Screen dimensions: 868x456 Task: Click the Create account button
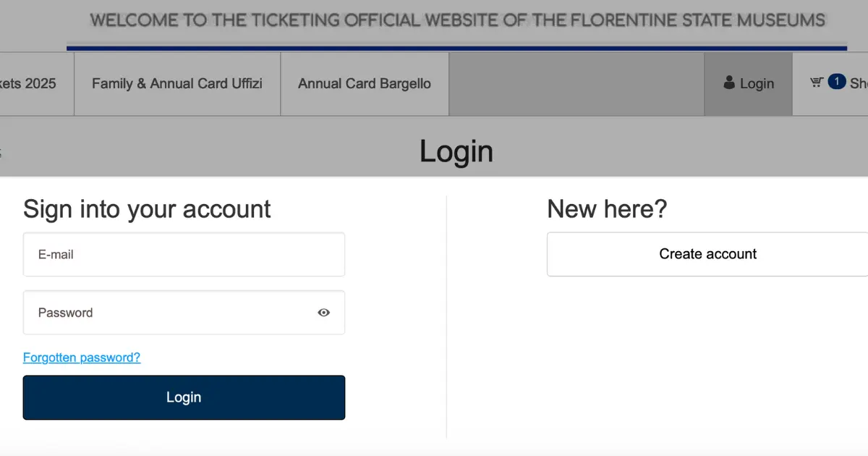pos(707,254)
